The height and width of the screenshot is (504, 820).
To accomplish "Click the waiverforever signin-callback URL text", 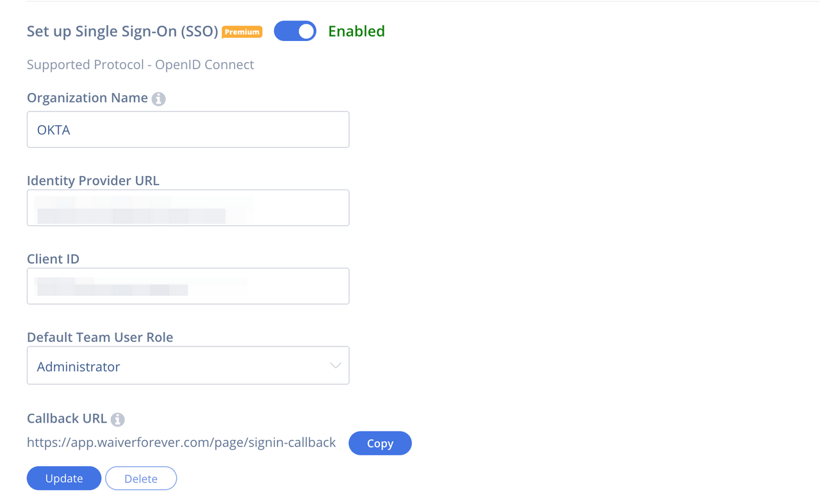I will point(181,443).
